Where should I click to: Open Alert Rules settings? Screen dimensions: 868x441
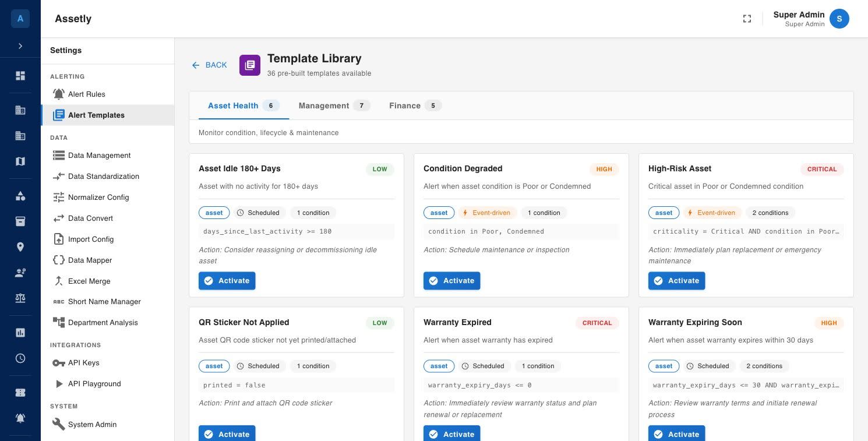tap(108, 94)
